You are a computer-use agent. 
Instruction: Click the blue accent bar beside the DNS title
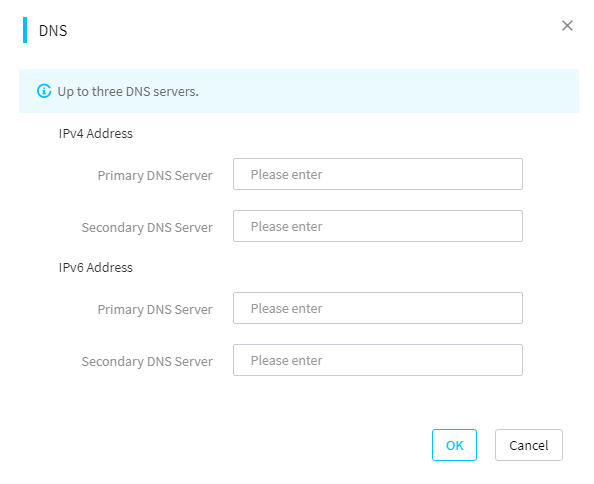(x=25, y=30)
